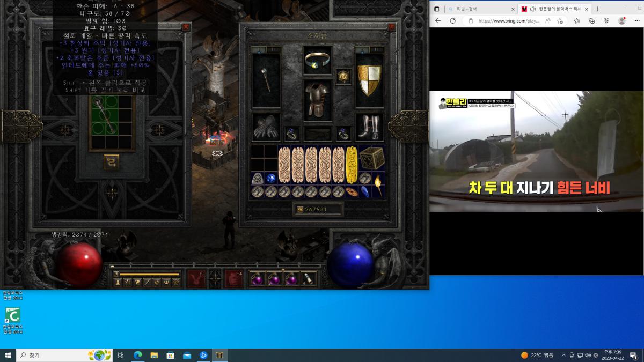Screen dimensions: 644x362
Task: Open the quest log scroll button in mini-menu
Action: [x=137, y=282]
